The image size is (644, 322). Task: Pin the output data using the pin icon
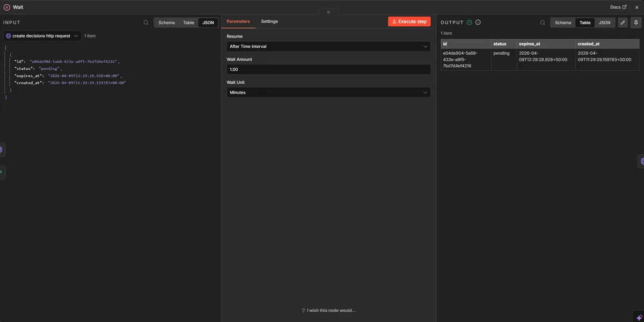[x=635, y=23]
